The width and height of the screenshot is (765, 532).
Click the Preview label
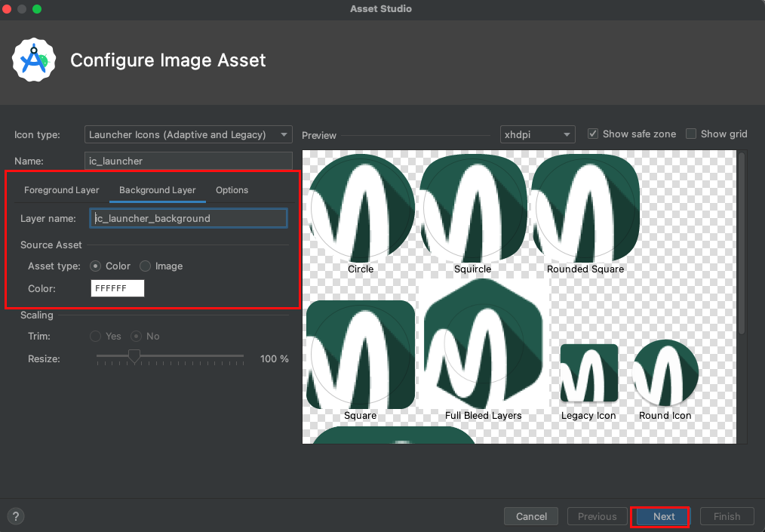[x=319, y=136]
